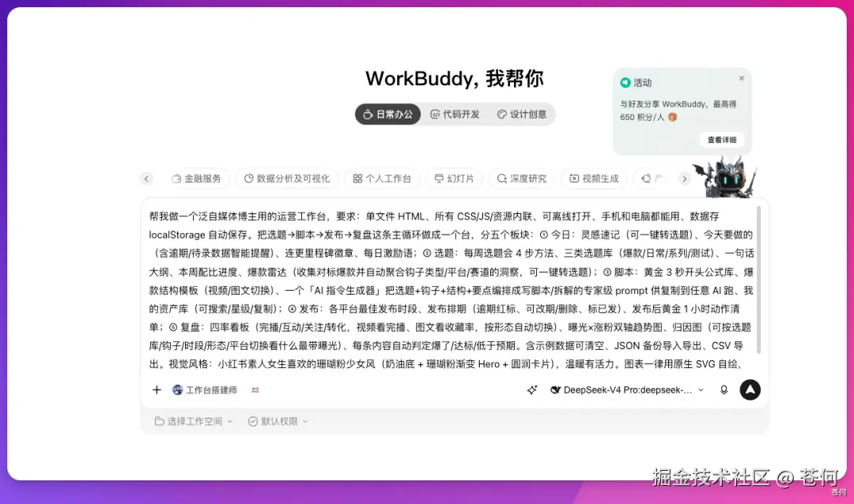
Task: Click the sparkle prompt-enhance icon
Action: (532, 389)
